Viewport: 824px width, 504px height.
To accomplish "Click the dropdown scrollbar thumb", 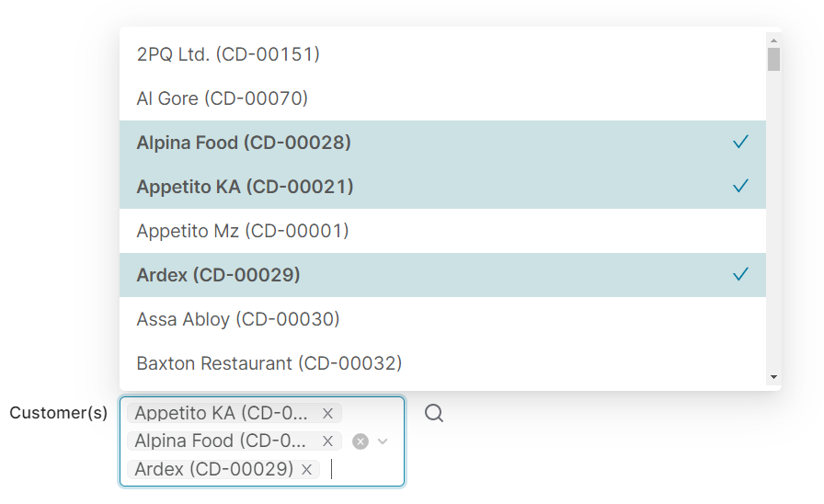I will pos(773,60).
